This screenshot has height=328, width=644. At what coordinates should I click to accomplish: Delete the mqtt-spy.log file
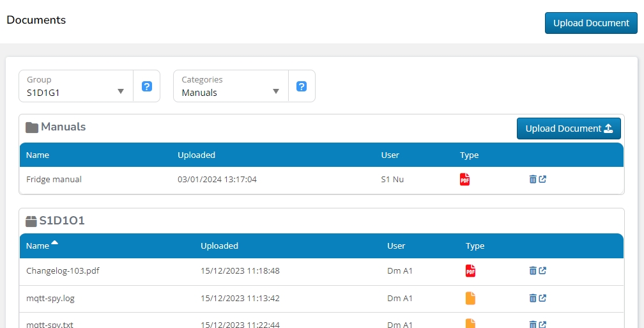click(533, 298)
